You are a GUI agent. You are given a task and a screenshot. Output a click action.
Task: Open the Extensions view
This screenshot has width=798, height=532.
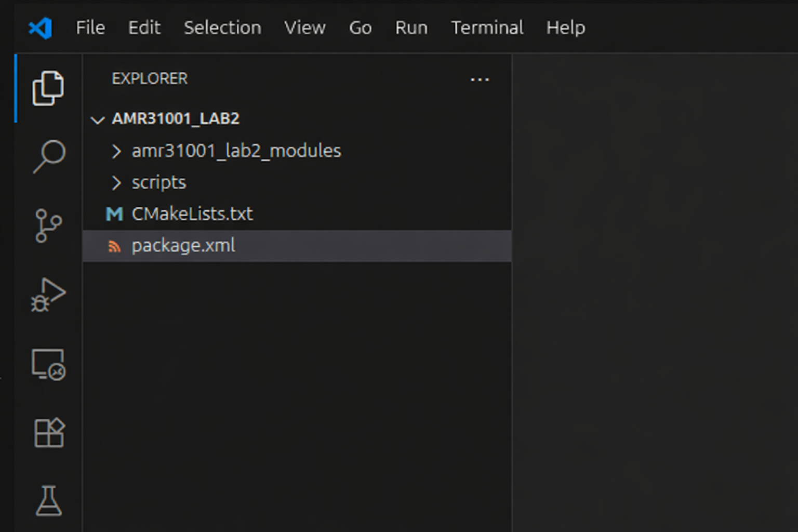point(48,433)
